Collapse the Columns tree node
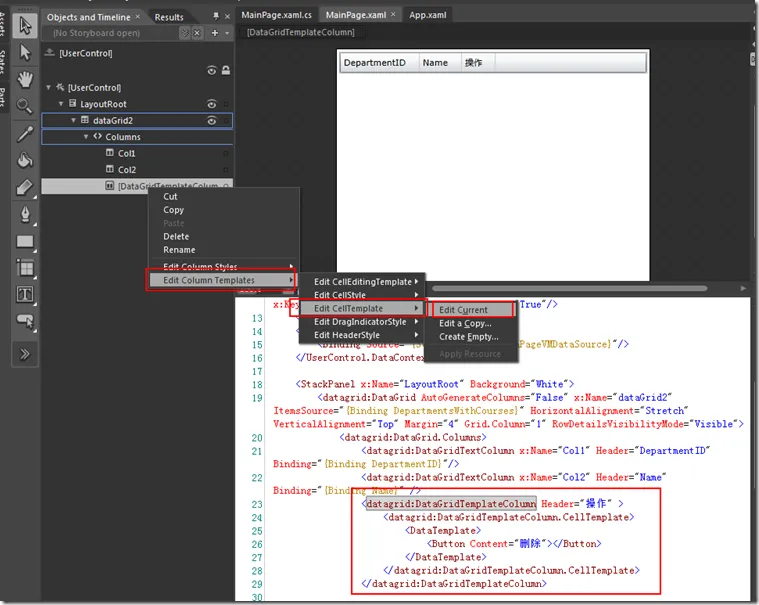Viewport: 759px width, 605px height. tap(86, 137)
